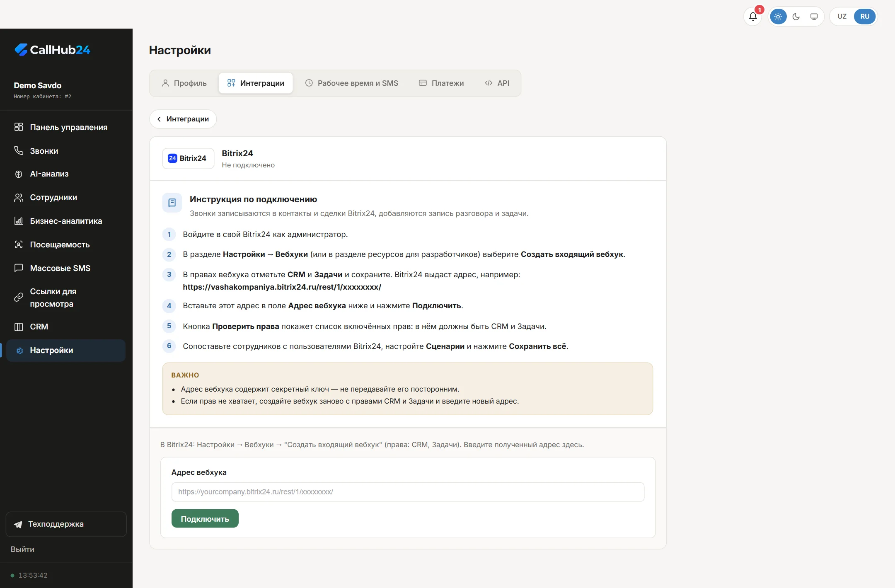The image size is (895, 588).
Task: Switch language to RU
Action: point(865,17)
